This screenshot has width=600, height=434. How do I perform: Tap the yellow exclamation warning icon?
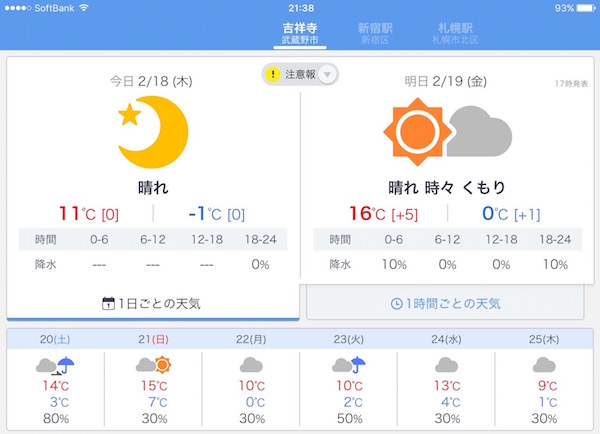273,74
